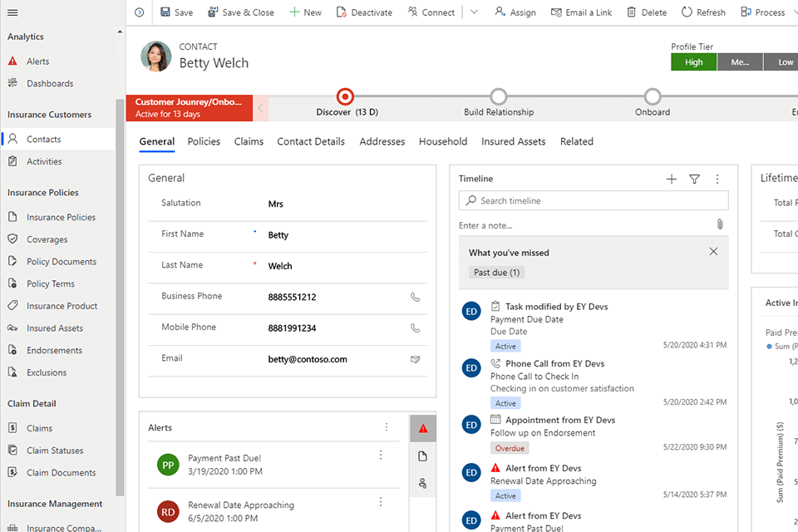Screen dimensions: 798x532
Task: Open Dashboards in the sidebar
Action: 49,83
